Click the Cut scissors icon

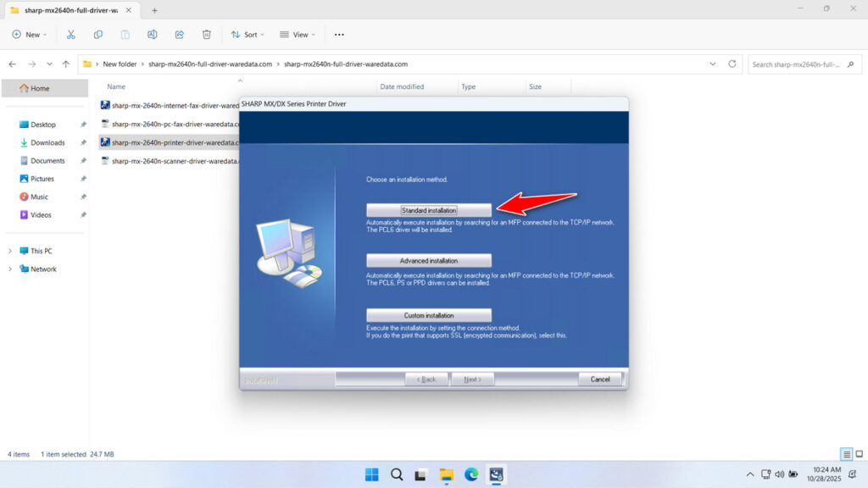click(71, 35)
